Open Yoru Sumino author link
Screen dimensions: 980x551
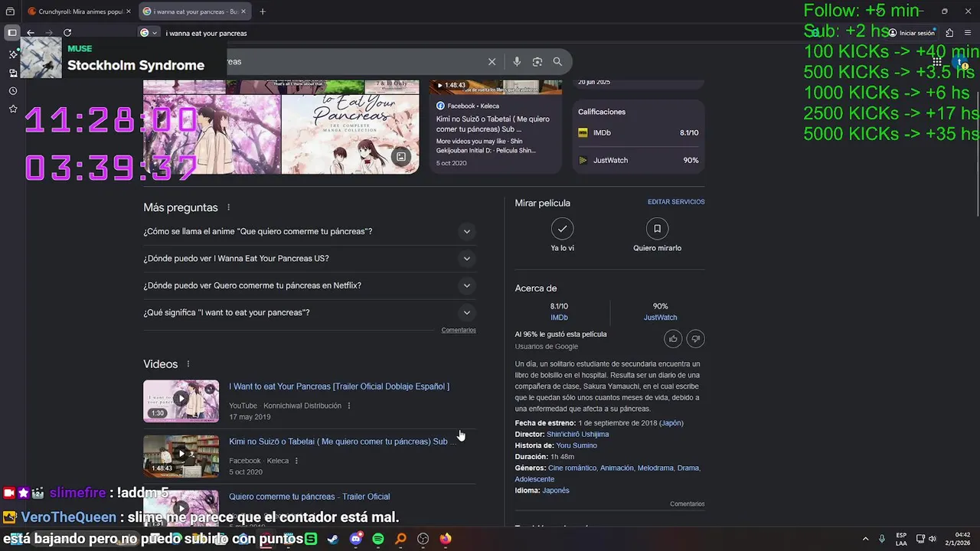pyautogui.click(x=577, y=445)
